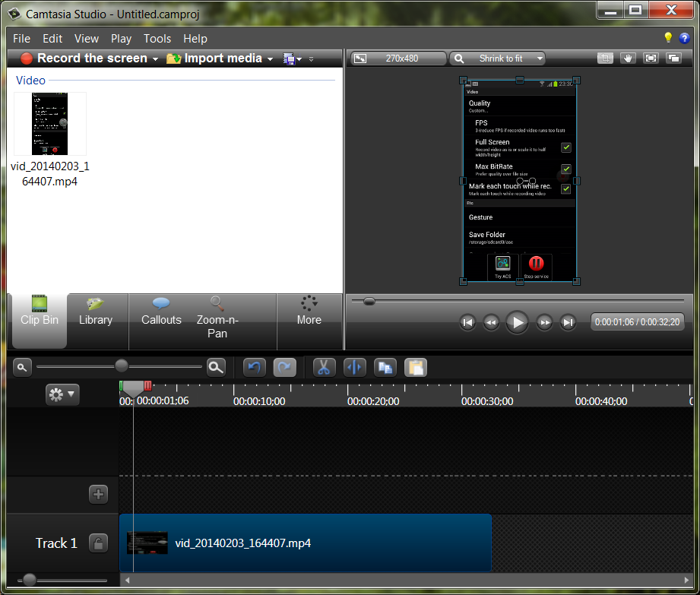Image resolution: width=700 pixels, height=595 pixels.
Task: Play the video preview
Action: 518,322
